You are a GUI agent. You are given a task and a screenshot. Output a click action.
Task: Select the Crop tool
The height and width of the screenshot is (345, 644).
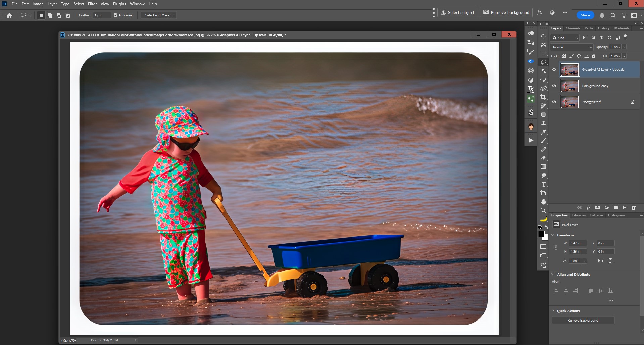click(543, 97)
